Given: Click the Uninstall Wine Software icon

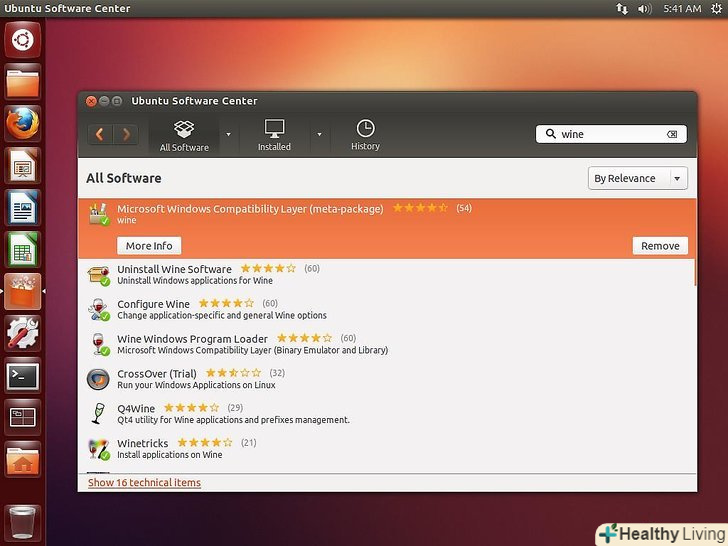Looking at the screenshot, I should point(97,274).
